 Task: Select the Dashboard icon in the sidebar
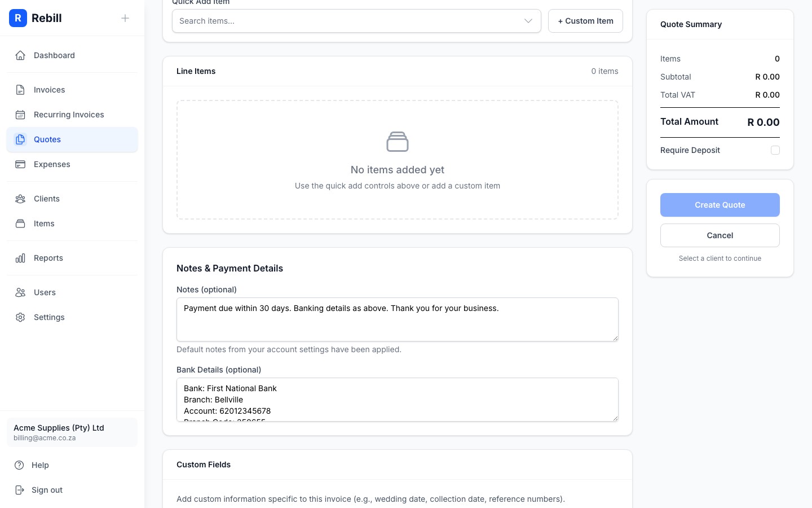pos(20,55)
